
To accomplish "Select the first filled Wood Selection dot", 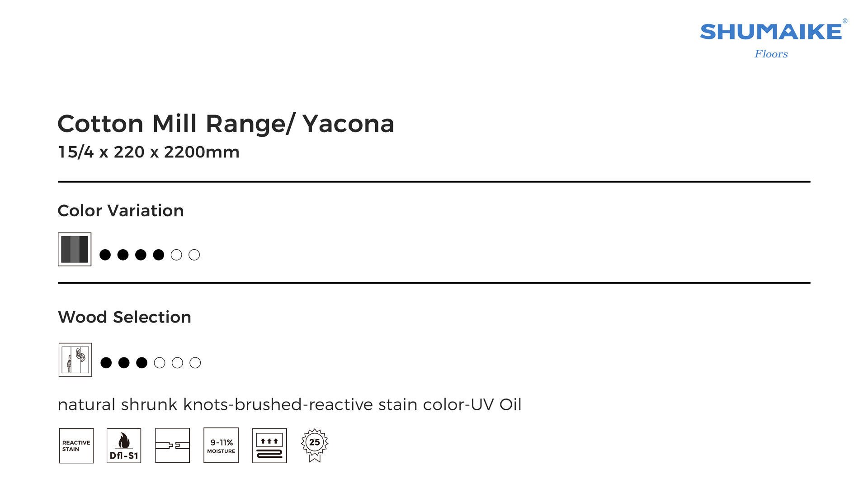I will pos(106,363).
